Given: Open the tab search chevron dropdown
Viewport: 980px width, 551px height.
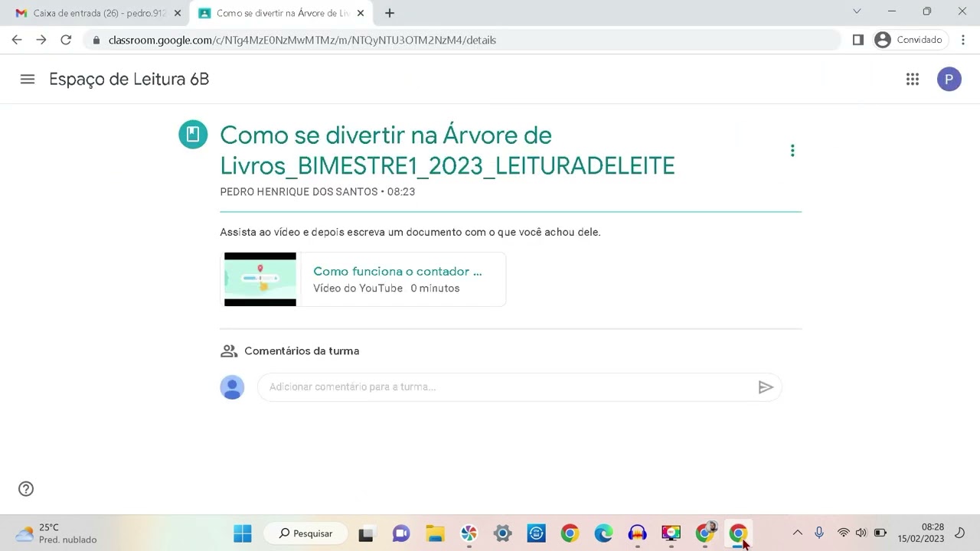Looking at the screenshot, I should click(857, 11).
